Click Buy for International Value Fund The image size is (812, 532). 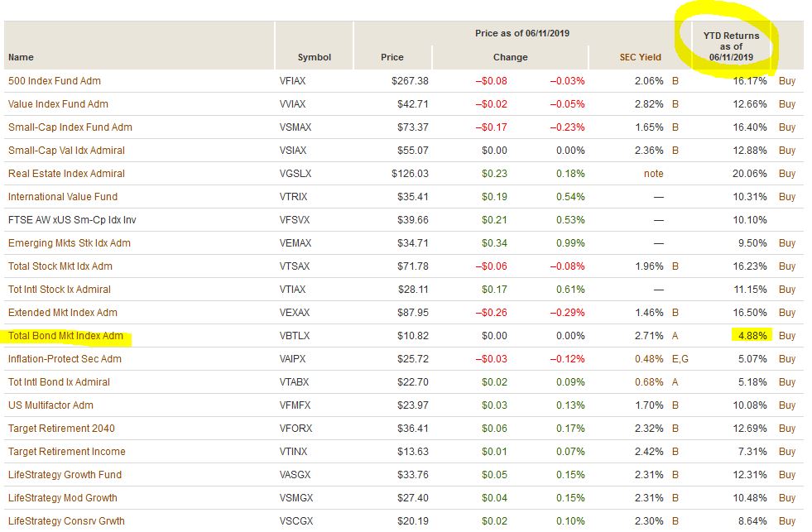pyautogui.click(x=786, y=197)
